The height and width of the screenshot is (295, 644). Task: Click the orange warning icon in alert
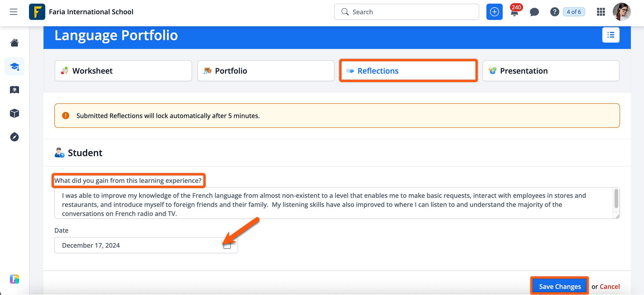click(x=65, y=116)
